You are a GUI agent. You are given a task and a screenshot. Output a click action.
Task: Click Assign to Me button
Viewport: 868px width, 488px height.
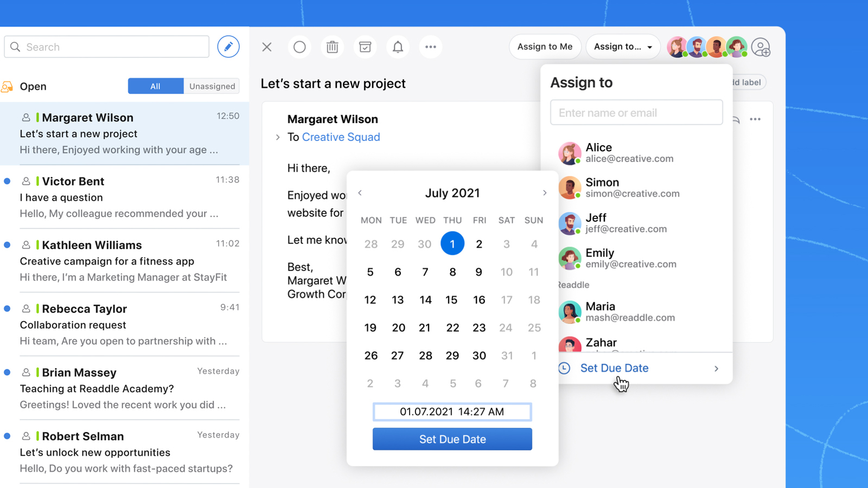coord(545,47)
